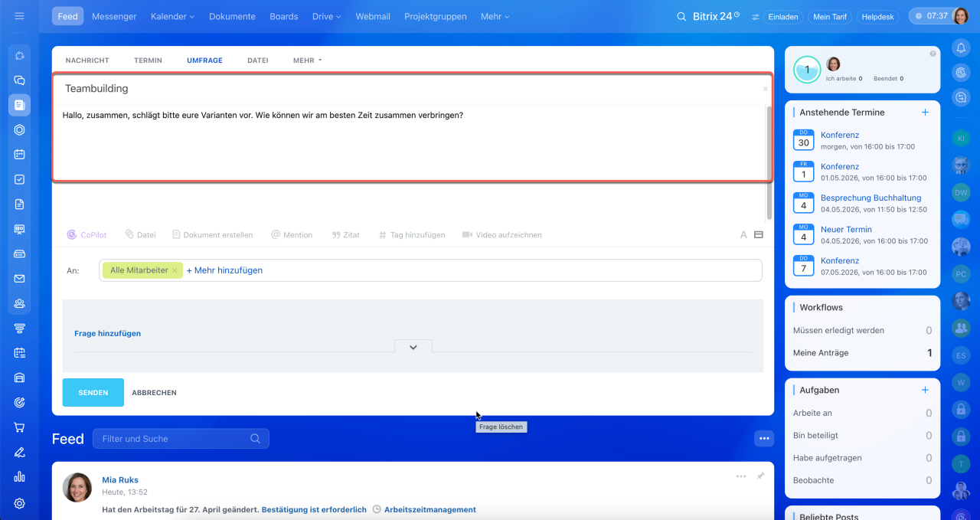
Task: Open the Kalender dropdown in top menu
Action: coord(172,16)
